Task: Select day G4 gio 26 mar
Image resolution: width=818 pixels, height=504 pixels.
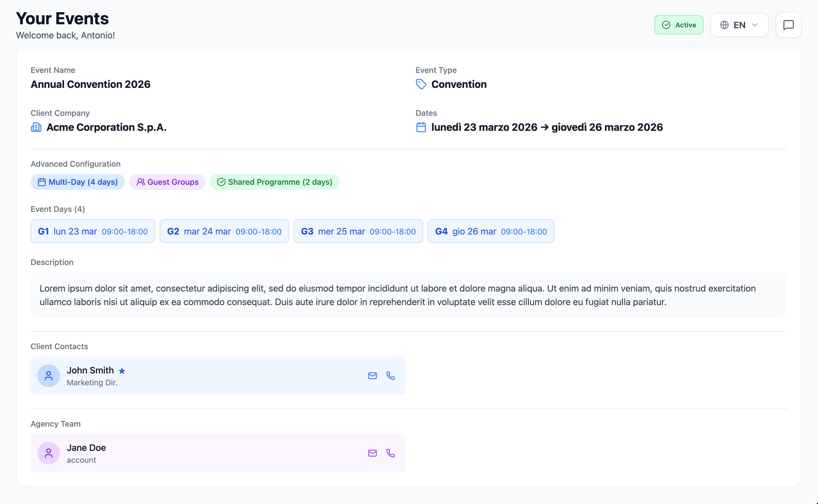Action: [491, 231]
